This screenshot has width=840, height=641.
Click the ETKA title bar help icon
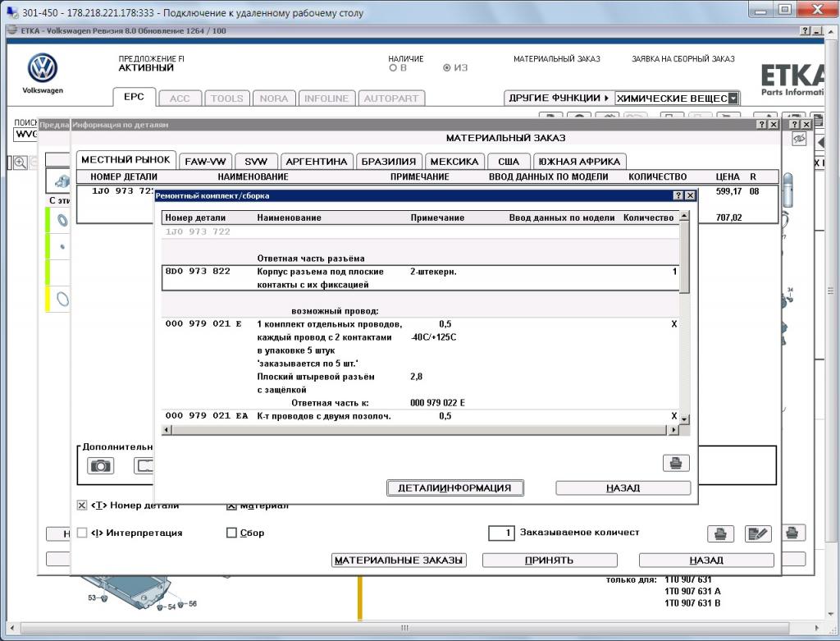[x=806, y=31]
